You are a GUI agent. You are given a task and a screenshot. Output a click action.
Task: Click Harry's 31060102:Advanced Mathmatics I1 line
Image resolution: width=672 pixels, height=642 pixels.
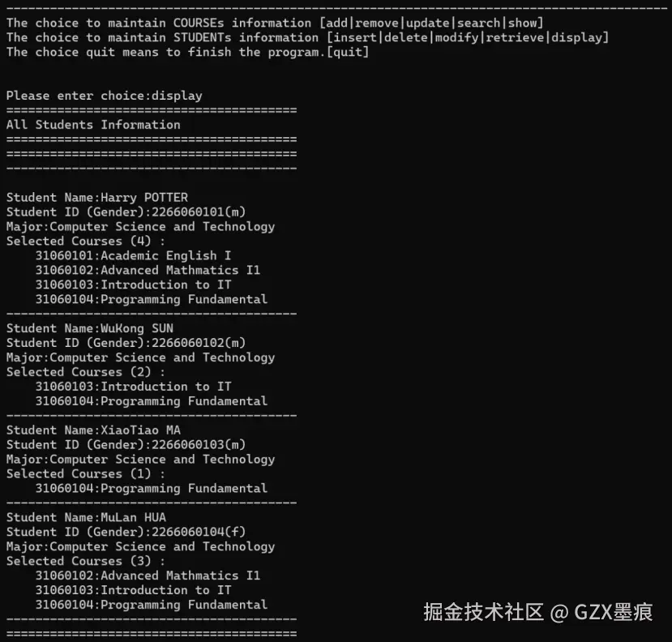pos(148,271)
